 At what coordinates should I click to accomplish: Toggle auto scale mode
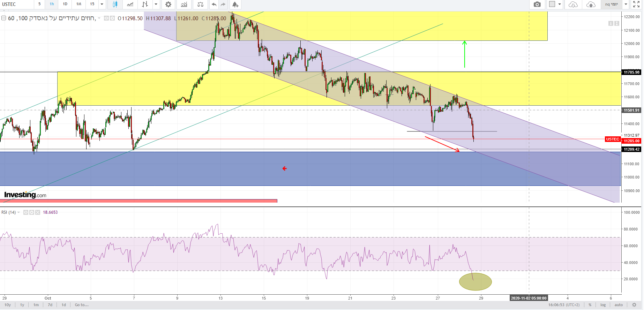click(619, 305)
